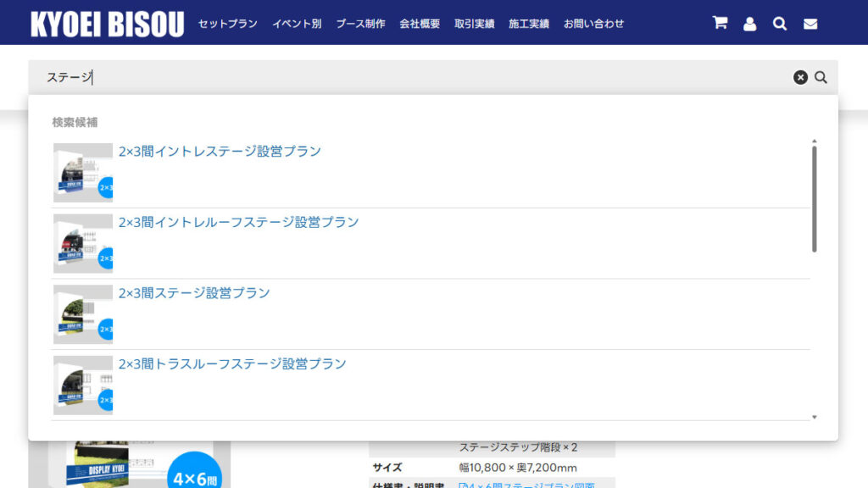Select 2×3間イントレステージ設営プラン suggestion
This screenshot has width=868, height=488.
[220, 151]
